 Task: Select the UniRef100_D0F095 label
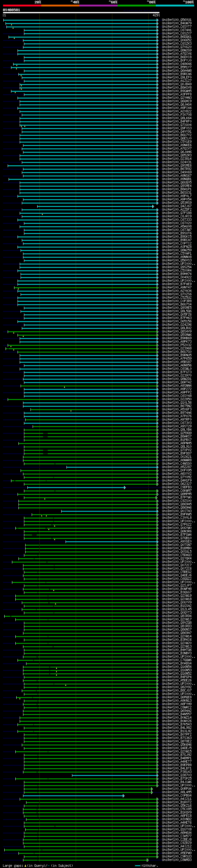[177, 470]
